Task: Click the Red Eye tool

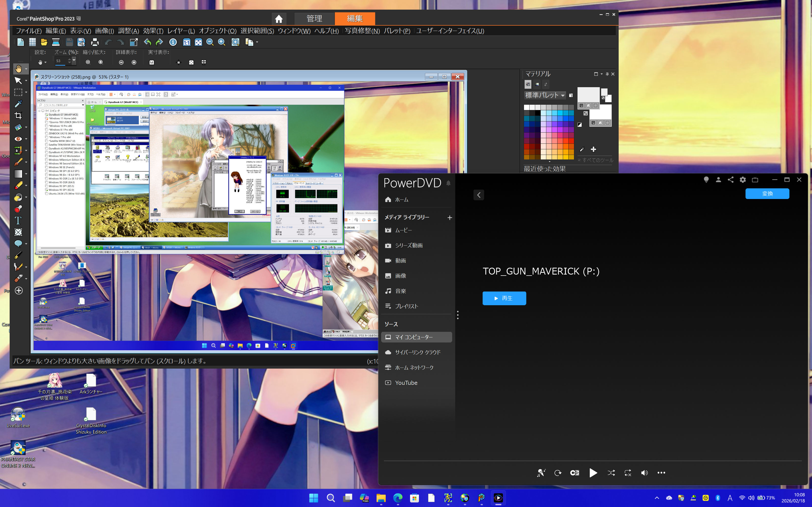Action: click(x=18, y=139)
